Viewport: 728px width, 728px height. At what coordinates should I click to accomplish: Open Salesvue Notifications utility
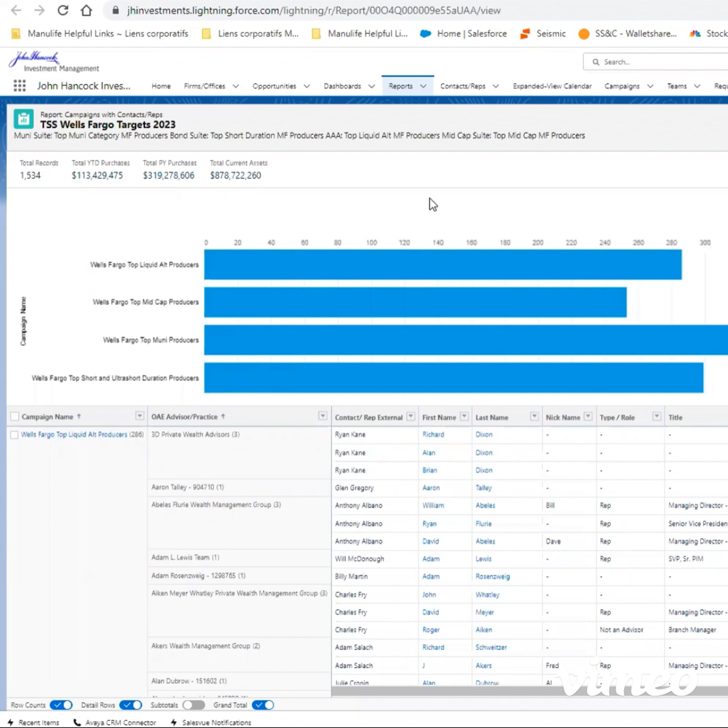[211, 722]
